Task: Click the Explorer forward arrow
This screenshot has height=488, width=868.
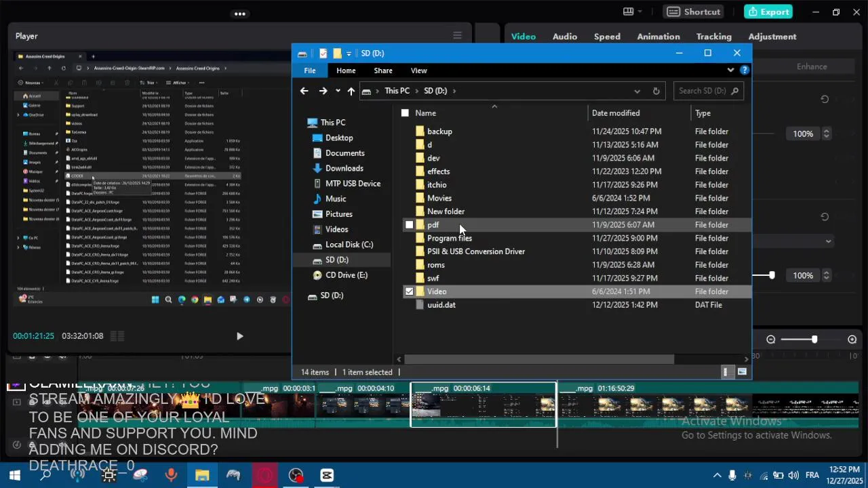Action: (x=323, y=91)
